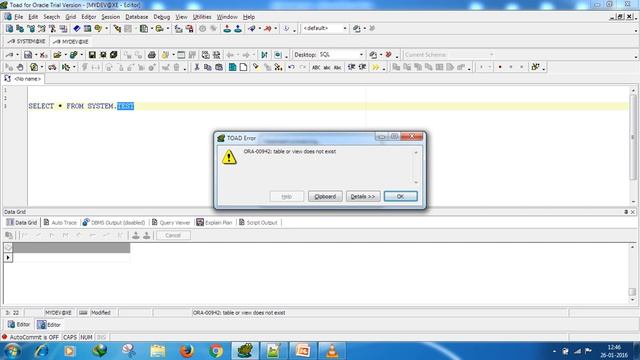
Task: Switch to the DBMS Output (disabled) tab
Action: (x=114, y=222)
